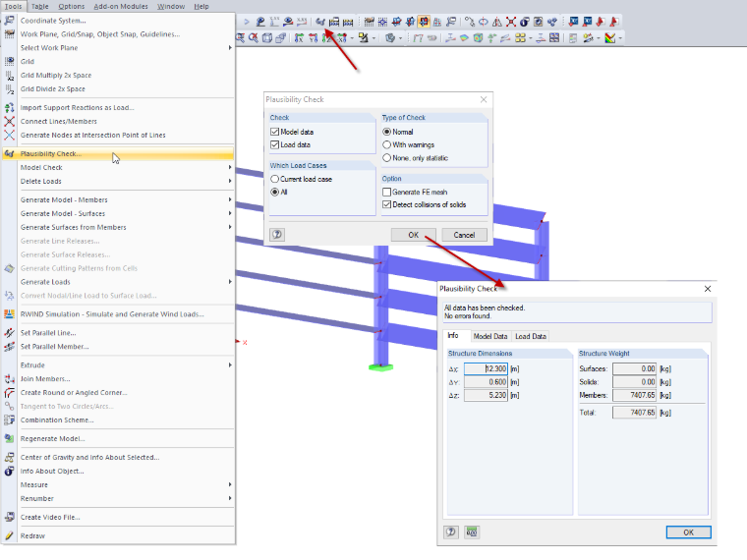Select the All load cases radio button
The width and height of the screenshot is (747, 560).
click(274, 192)
